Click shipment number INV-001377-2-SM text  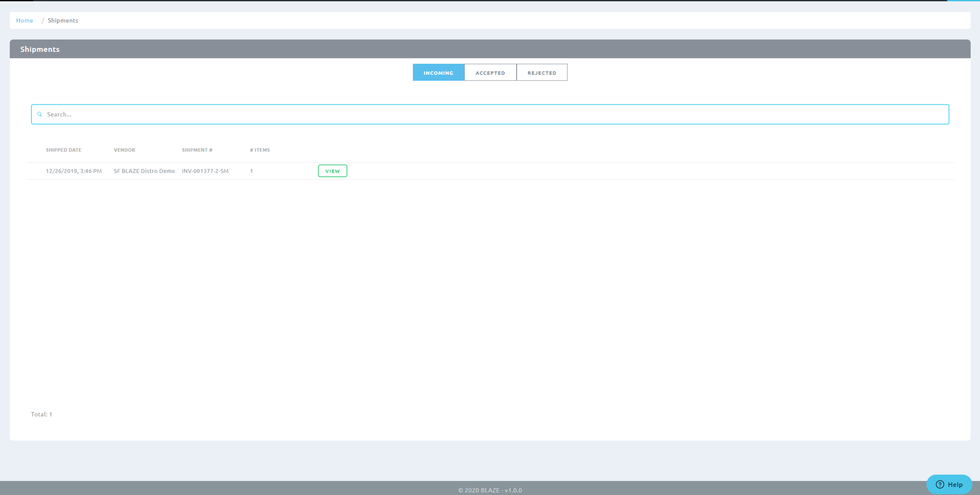point(205,171)
